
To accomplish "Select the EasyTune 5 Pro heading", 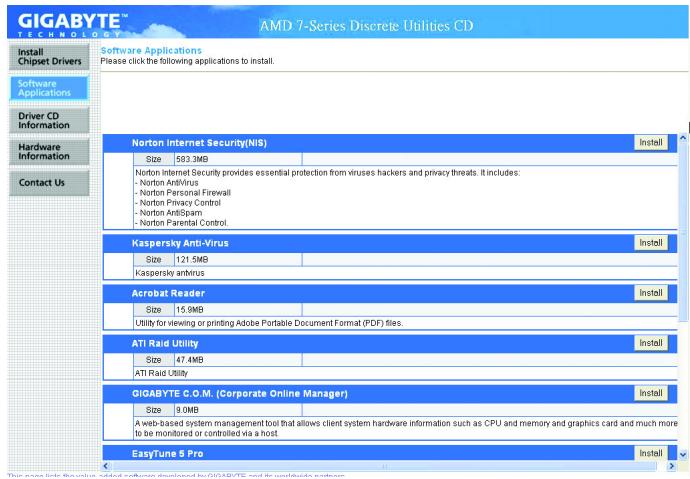I will tap(167, 454).
